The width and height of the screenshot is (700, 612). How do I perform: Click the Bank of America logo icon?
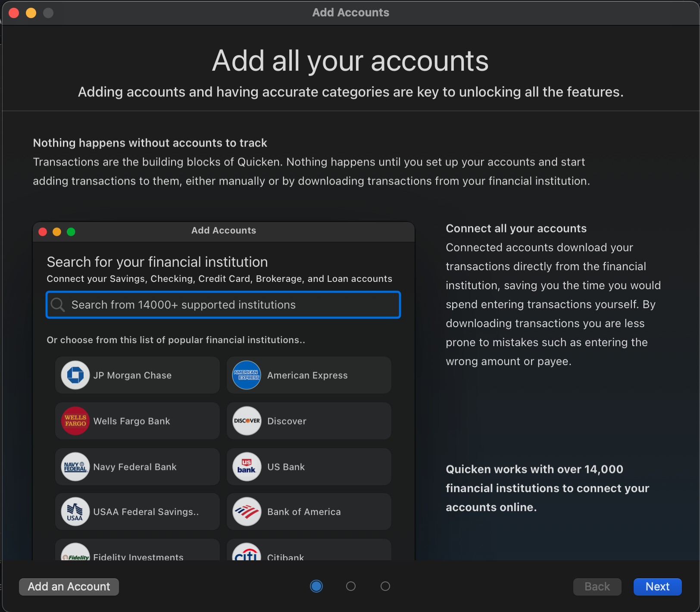247,512
